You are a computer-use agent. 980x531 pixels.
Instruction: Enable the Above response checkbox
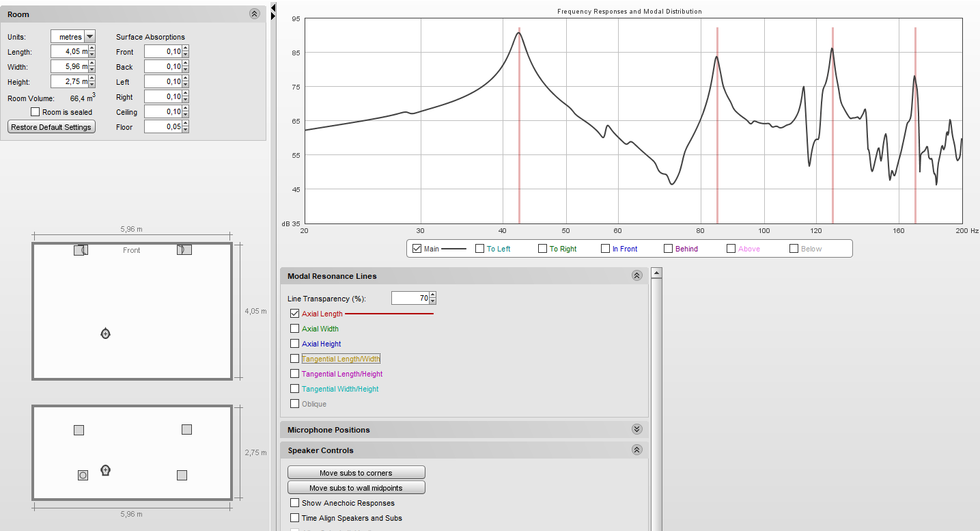[731, 249]
